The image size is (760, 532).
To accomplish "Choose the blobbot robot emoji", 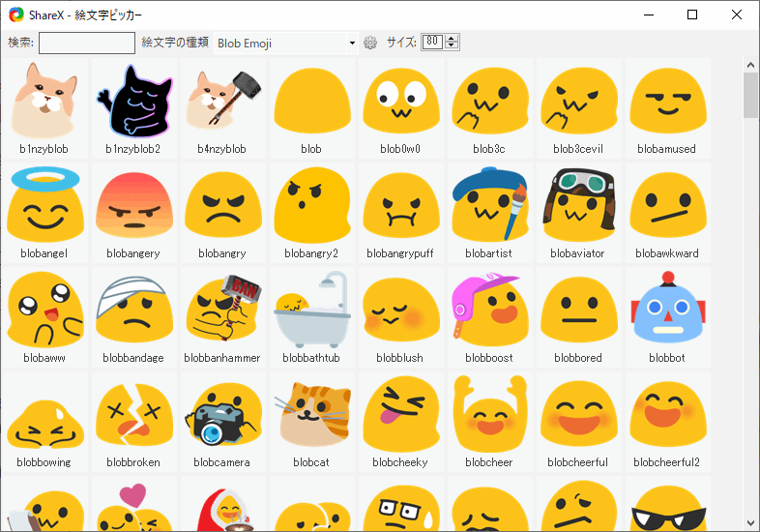I will tap(668, 317).
